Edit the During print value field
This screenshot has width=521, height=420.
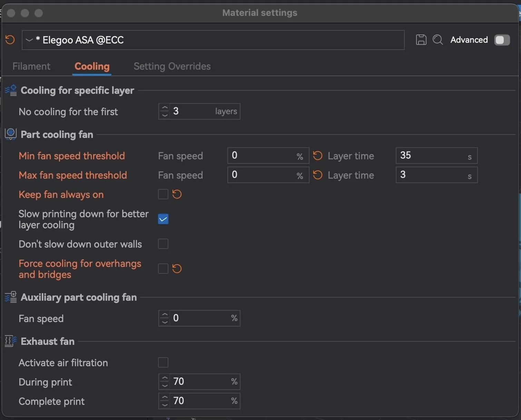(200, 382)
